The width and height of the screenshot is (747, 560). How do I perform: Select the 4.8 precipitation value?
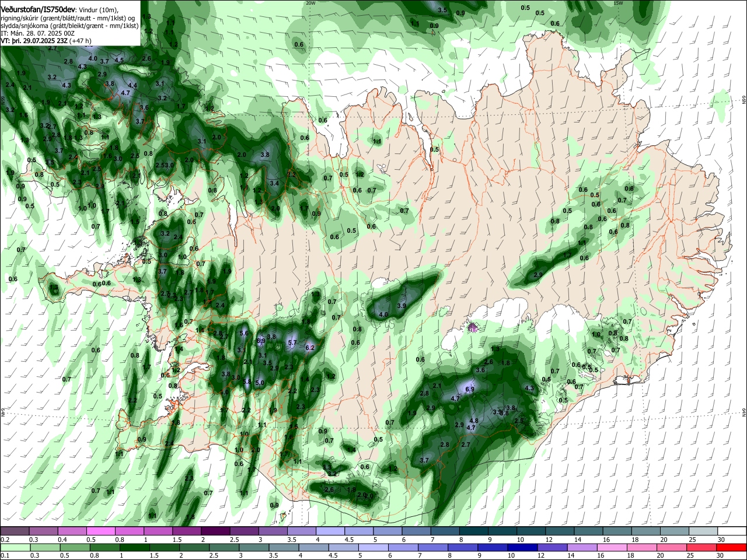coord(474,421)
